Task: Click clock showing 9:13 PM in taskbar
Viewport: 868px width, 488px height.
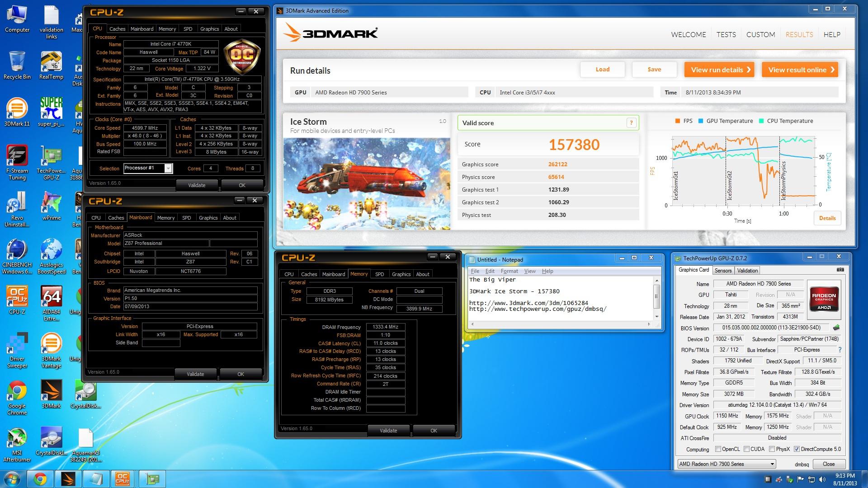Action: [x=844, y=479]
